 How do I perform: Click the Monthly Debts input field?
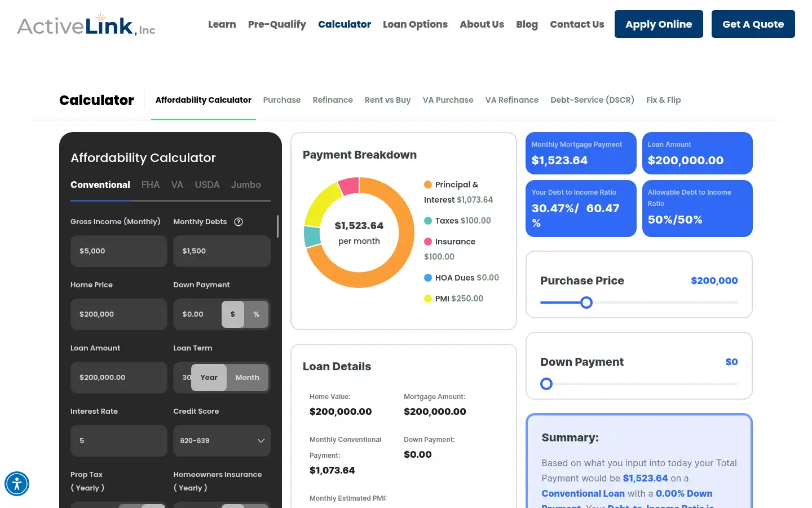click(x=222, y=251)
